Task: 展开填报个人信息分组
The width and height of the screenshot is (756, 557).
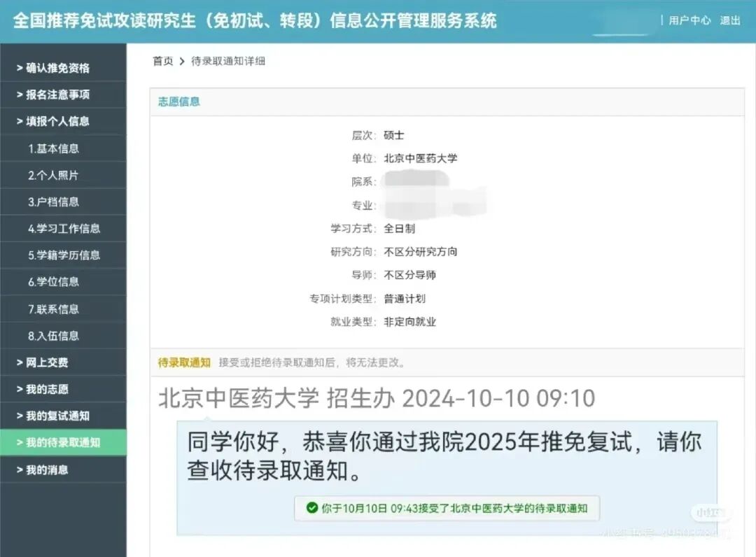Action: pos(55,121)
